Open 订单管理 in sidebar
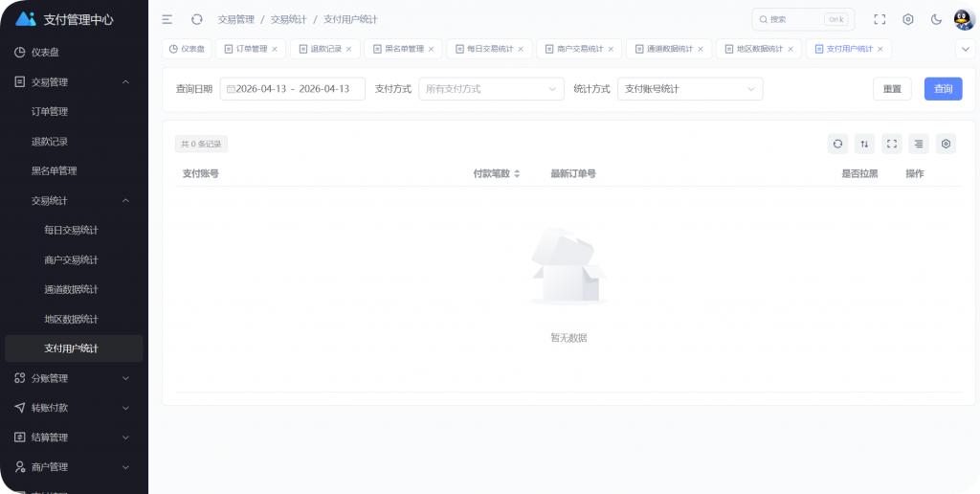980x494 pixels. pyautogui.click(x=74, y=112)
